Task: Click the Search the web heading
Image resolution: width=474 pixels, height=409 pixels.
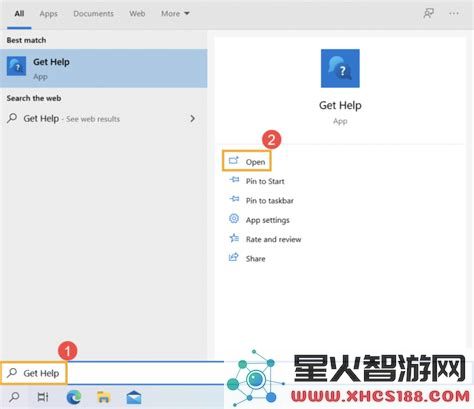Action: [34, 98]
